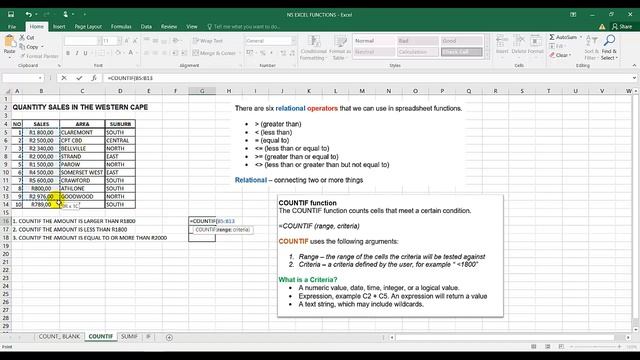
Task: Click the Clear eraser icon
Action: 552,55
